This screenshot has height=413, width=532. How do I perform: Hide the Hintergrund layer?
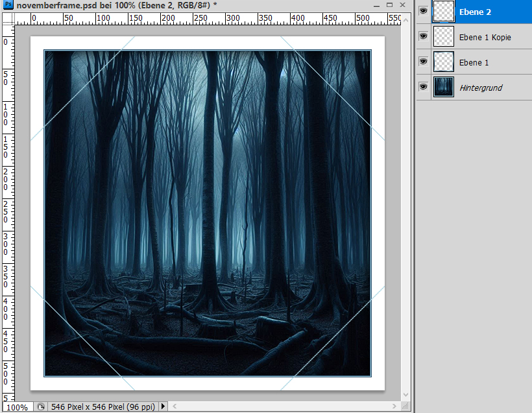point(424,88)
